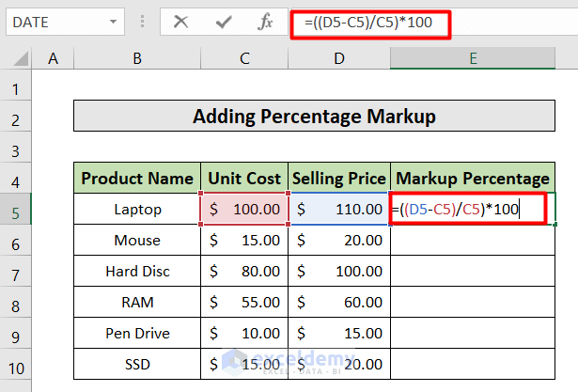Select column E header
The height and width of the screenshot is (392, 578).
click(474, 59)
